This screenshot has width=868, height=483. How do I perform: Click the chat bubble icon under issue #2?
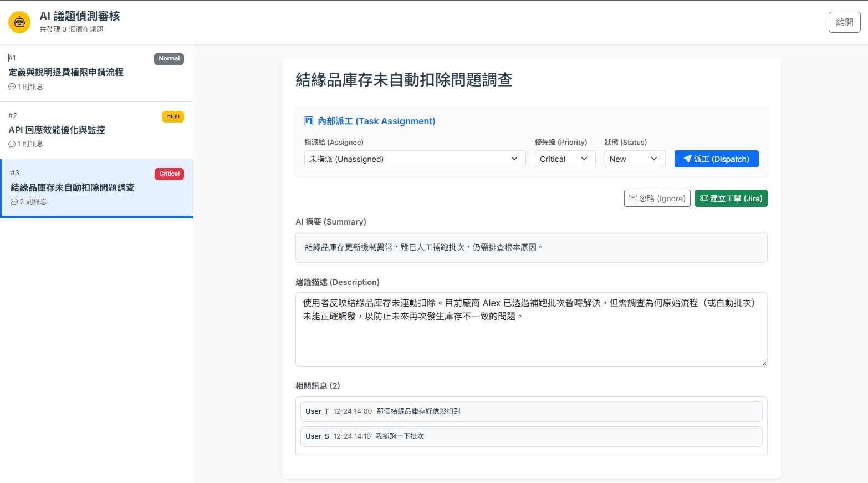pyautogui.click(x=12, y=144)
